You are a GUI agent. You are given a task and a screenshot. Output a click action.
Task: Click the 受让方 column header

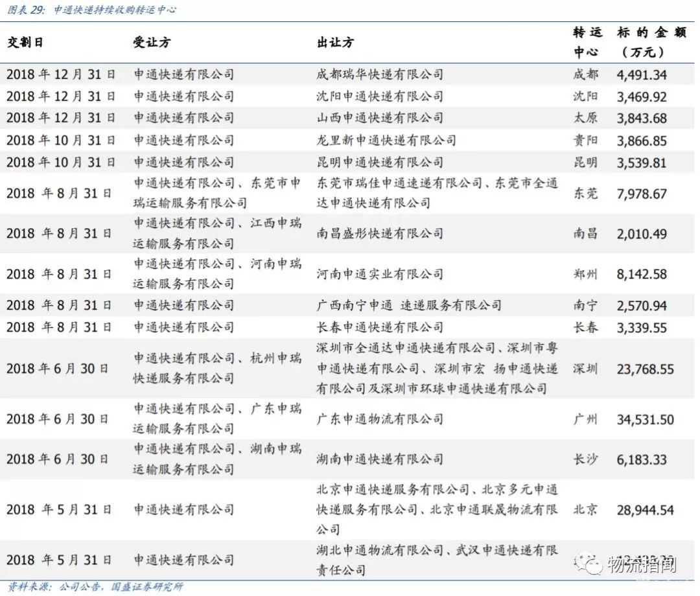pos(152,42)
